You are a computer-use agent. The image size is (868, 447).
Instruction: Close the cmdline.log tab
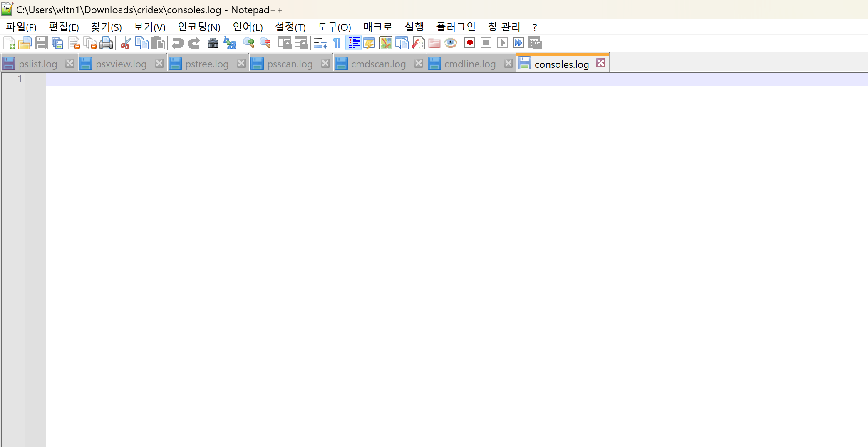point(508,63)
